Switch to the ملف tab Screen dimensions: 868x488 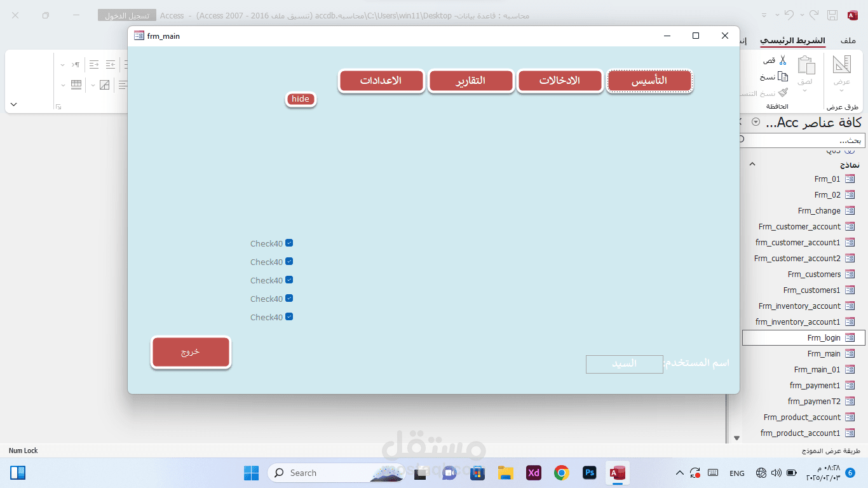point(848,39)
